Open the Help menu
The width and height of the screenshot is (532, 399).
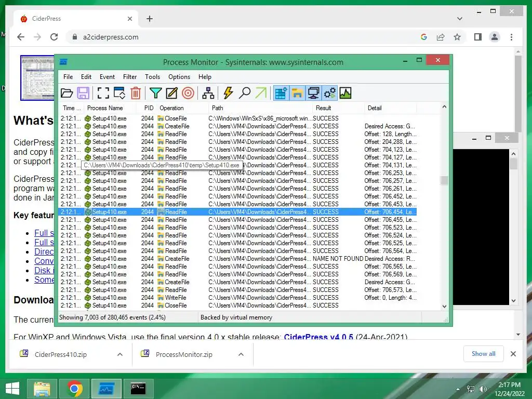point(205,77)
